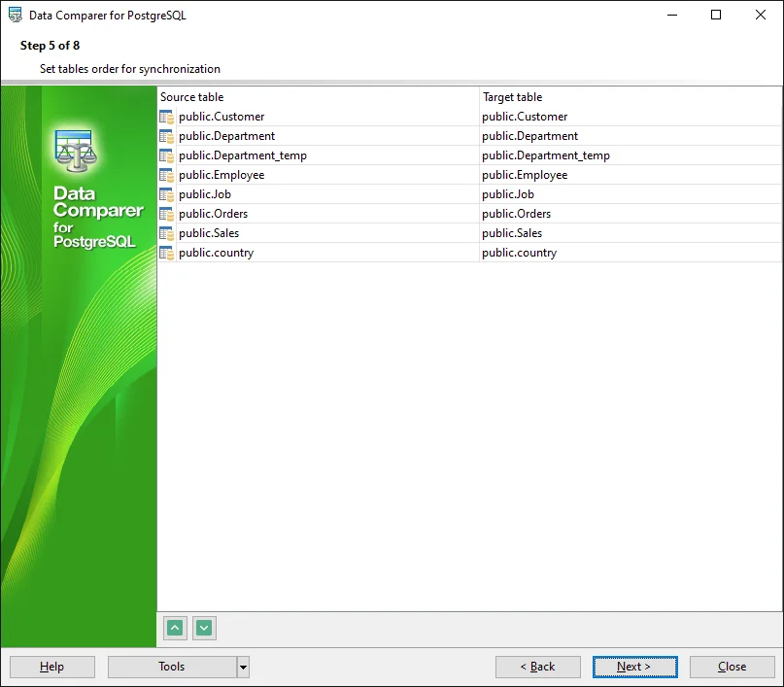Click the table icon beside public.Department
Image resolution: width=784 pixels, height=687 pixels.
(x=167, y=136)
